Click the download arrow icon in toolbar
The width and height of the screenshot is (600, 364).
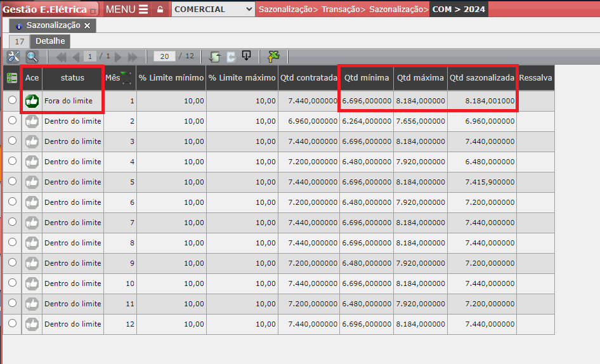[x=246, y=56]
